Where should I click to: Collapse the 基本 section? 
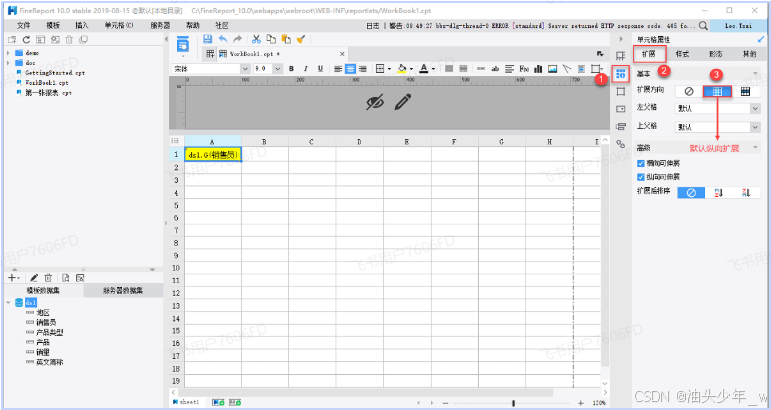[756, 74]
